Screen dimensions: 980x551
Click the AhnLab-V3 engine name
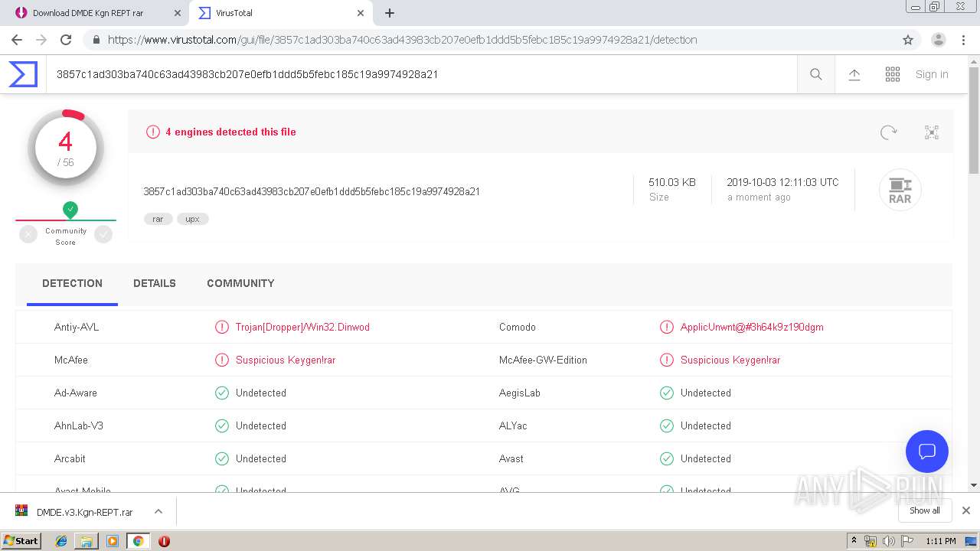click(x=79, y=425)
